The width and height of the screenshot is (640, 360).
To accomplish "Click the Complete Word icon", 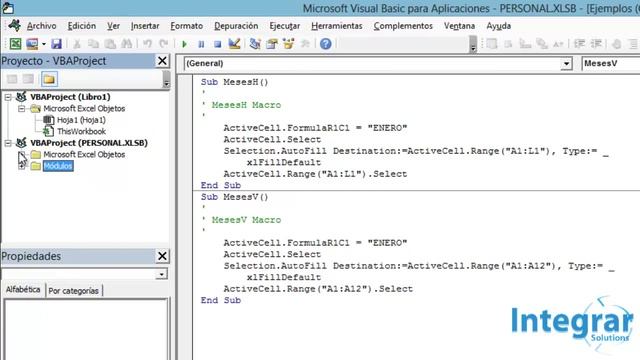I will 558,44.
